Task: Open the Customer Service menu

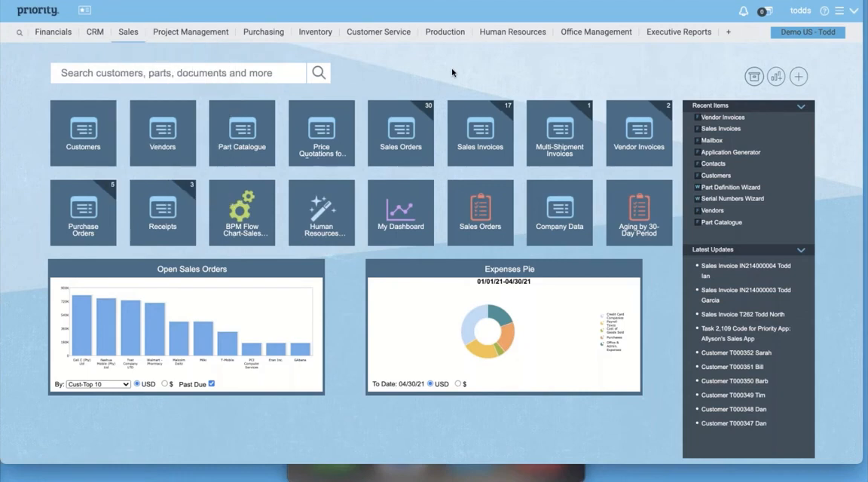Action: tap(379, 32)
